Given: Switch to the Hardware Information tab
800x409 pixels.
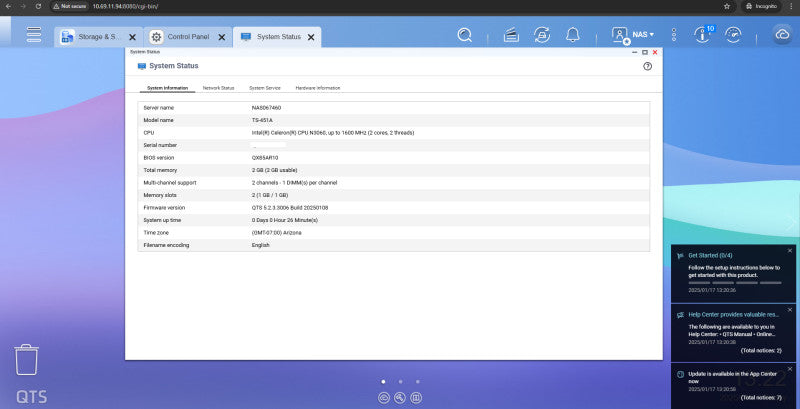Looking at the screenshot, I should (x=318, y=88).
